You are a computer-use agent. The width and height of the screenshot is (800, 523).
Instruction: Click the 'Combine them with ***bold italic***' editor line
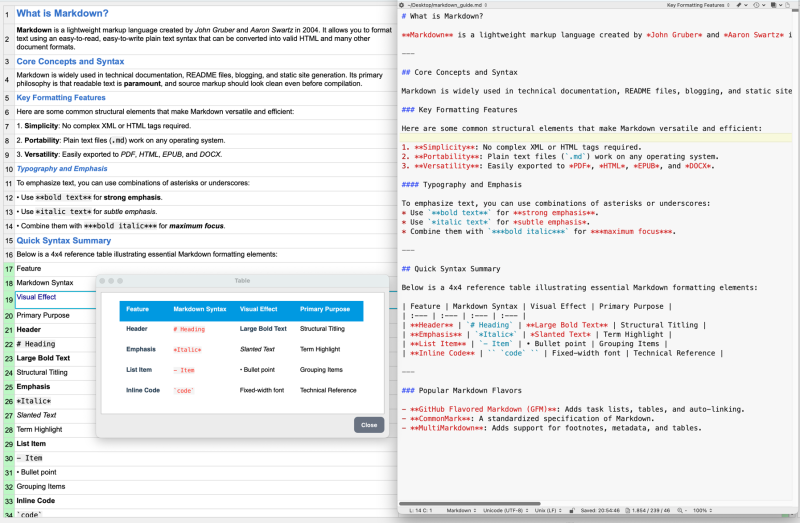[538, 232]
